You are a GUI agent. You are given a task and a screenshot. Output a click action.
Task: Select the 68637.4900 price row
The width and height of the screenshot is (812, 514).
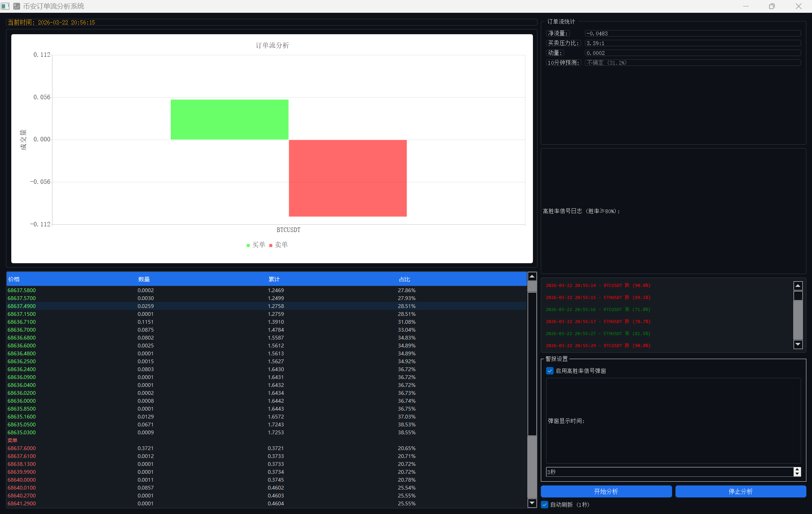[x=22, y=306]
